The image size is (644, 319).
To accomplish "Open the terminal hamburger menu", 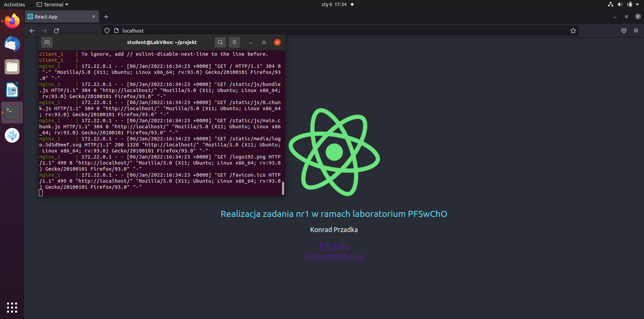I will click(234, 42).
